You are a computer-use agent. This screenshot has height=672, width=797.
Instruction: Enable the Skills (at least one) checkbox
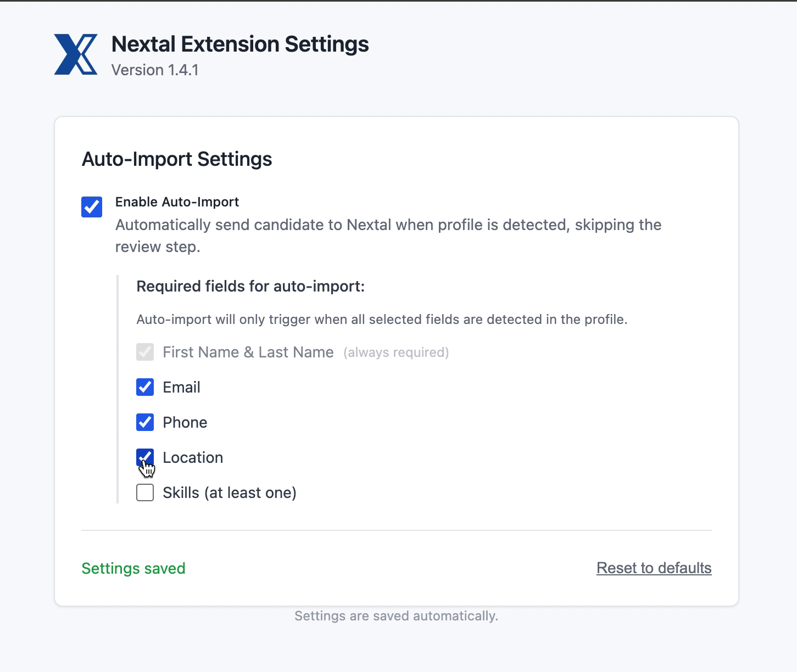144,492
